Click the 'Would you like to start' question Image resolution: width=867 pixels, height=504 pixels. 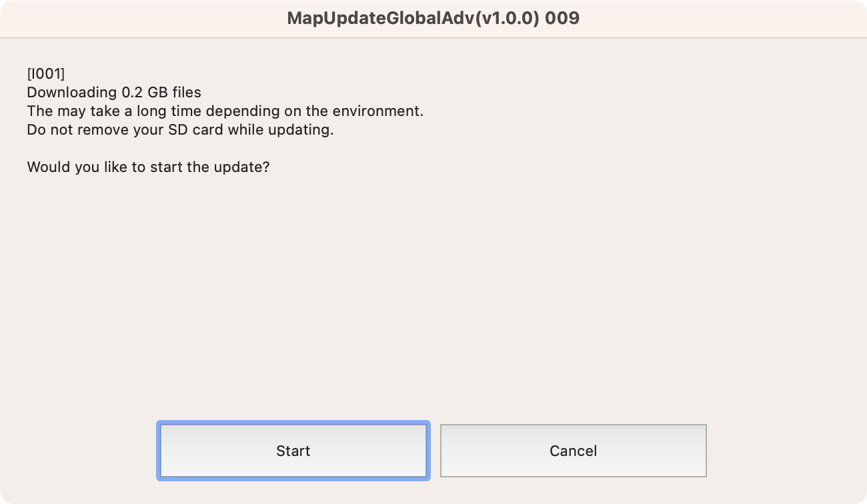click(x=148, y=167)
